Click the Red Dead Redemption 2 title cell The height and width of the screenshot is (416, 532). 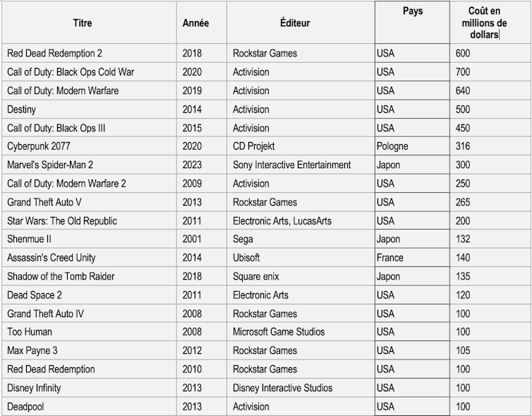click(54, 54)
